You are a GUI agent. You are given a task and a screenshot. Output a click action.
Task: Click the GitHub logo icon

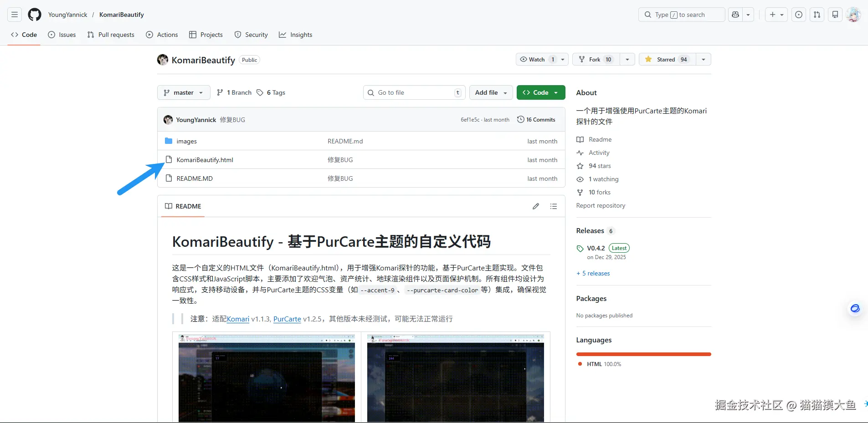(35, 15)
